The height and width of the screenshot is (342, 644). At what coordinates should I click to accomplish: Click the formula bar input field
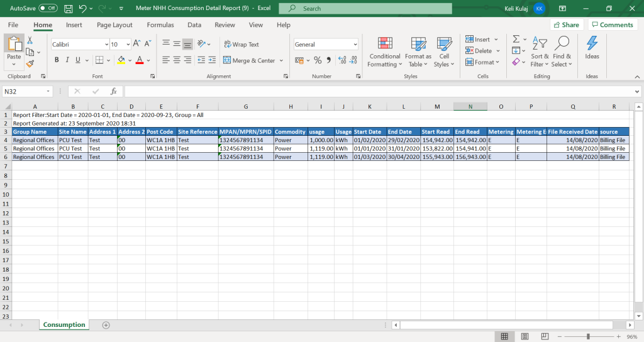[x=377, y=91]
